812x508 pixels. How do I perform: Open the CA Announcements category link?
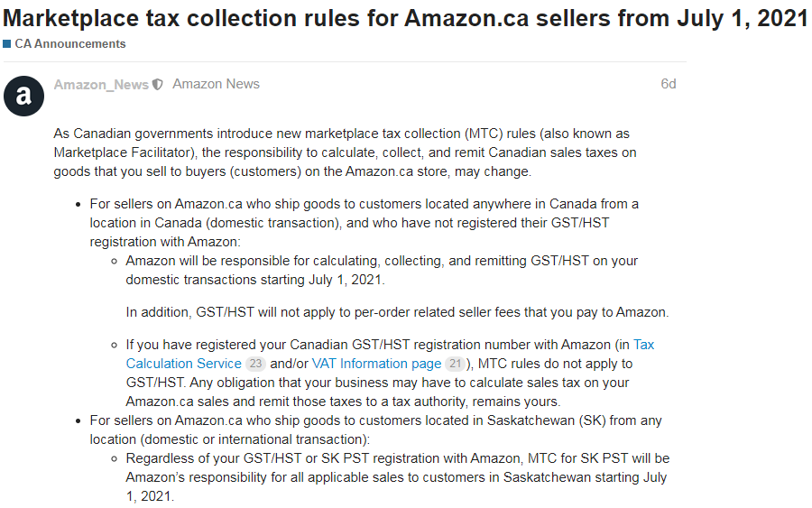click(69, 44)
